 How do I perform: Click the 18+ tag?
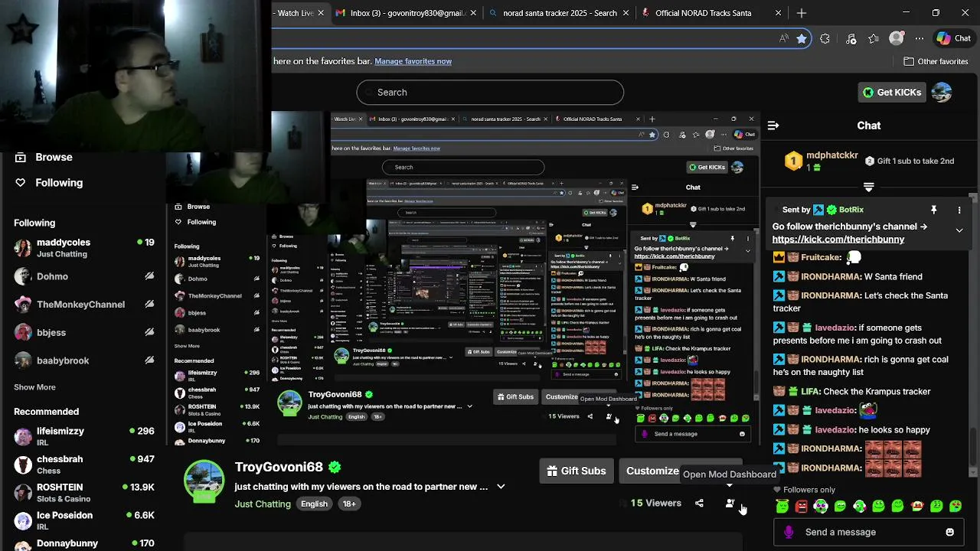[349, 504]
